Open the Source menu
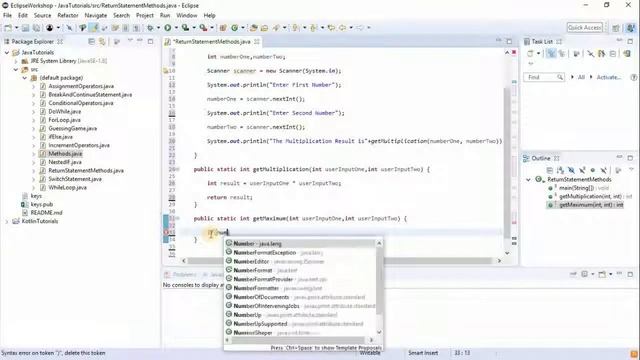This screenshot has width=640, height=360. pyautogui.click(x=42, y=15)
